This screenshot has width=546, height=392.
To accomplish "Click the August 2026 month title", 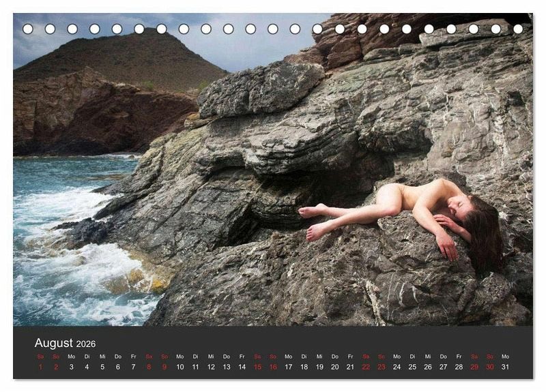I will pos(65,344).
